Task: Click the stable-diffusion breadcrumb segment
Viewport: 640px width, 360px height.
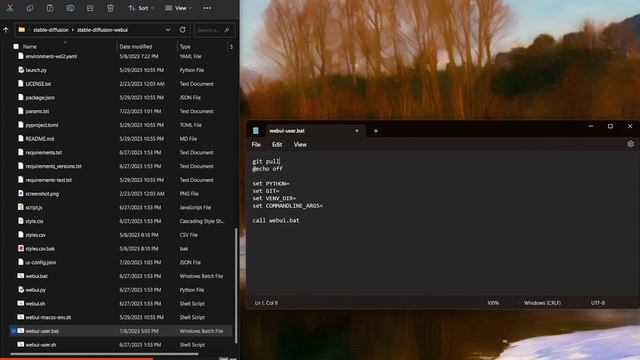Action: (51, 30)
